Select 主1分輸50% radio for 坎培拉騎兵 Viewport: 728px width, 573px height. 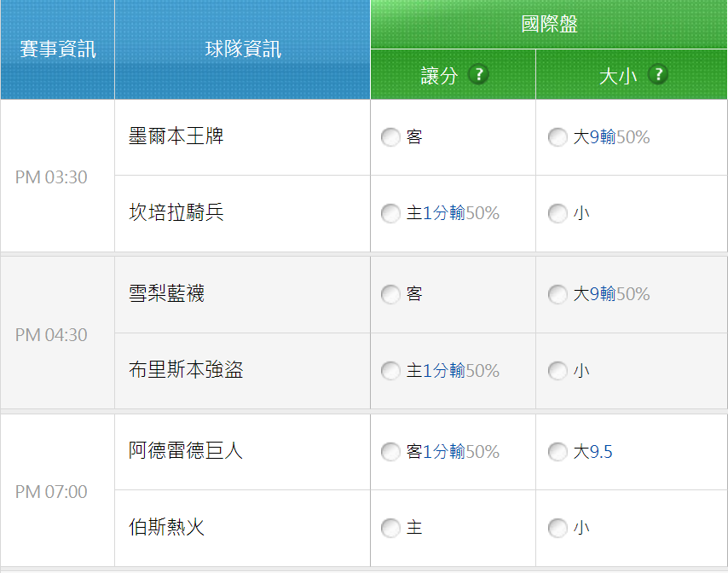(x=390, y=213)
